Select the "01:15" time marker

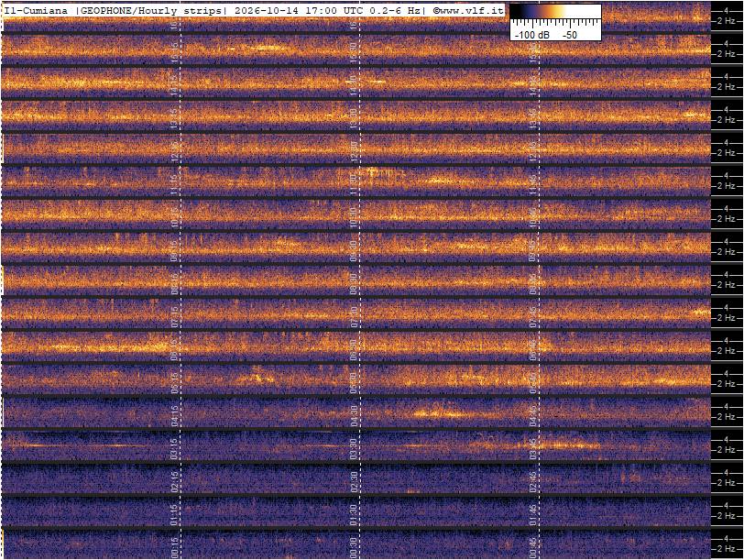click(x=174, y=515)
